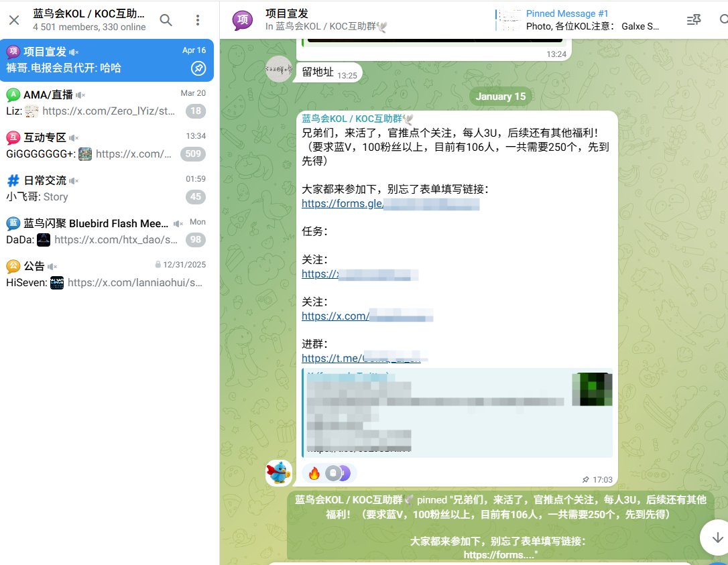The width and height of the screenshot is (728, 565).
Task: Open the 项目宣发 topic
Action: (107, 60)
